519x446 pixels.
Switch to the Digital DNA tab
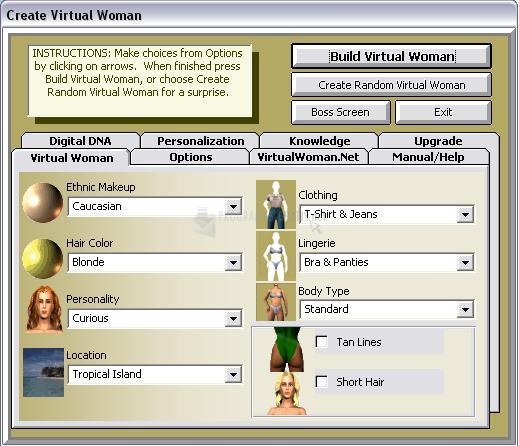80,141
